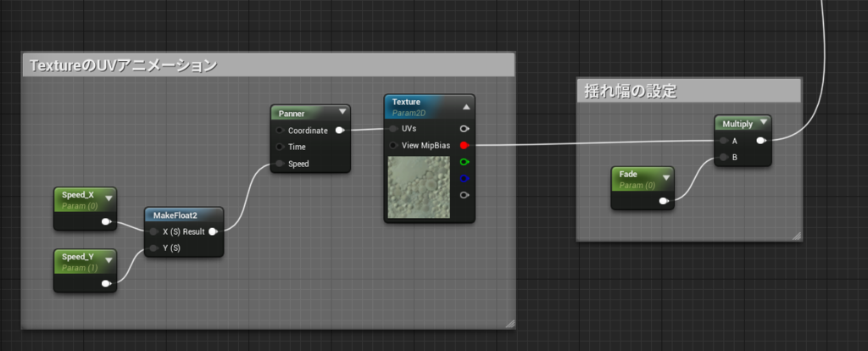Select the Panner node title
The image size is (868, 351).
pos(292,113)
